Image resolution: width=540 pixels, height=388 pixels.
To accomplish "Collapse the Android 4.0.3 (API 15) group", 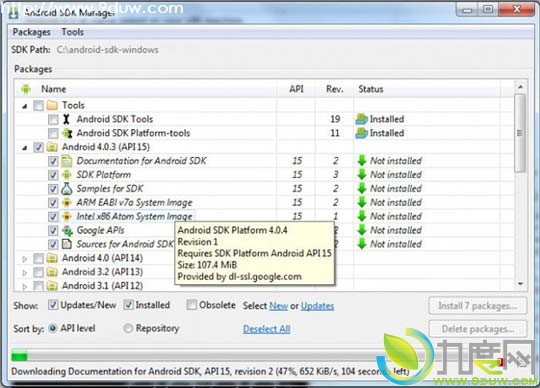I will pyautogui.click(x=24, y=148).
